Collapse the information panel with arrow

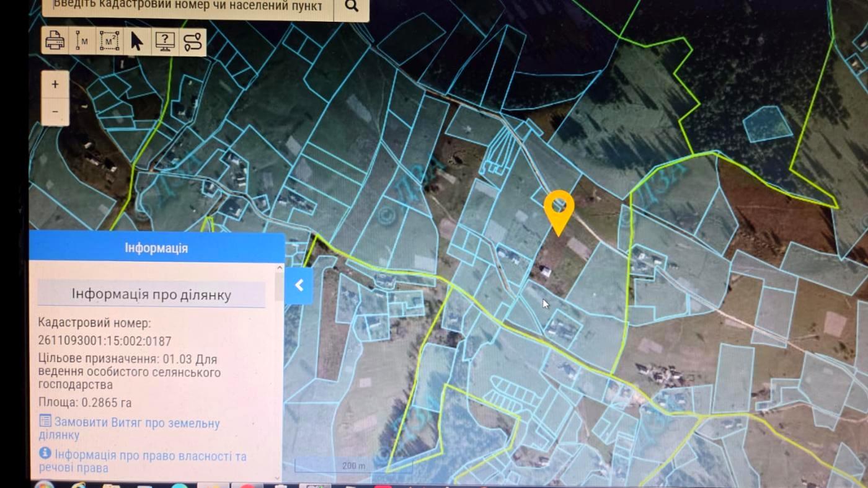tap(299, 285)
